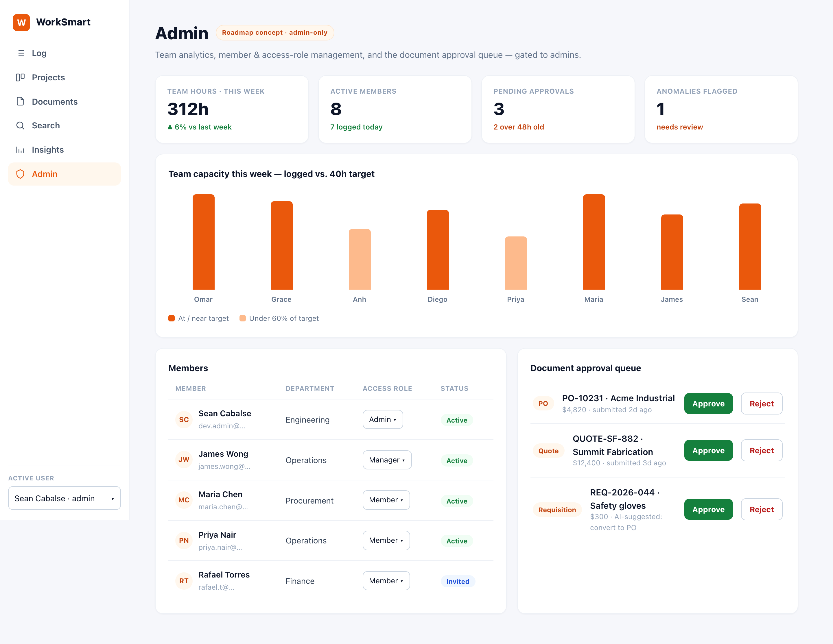Click the 'Finance' department cell
This screenshot has width=833, height=644.
point(300,581)
